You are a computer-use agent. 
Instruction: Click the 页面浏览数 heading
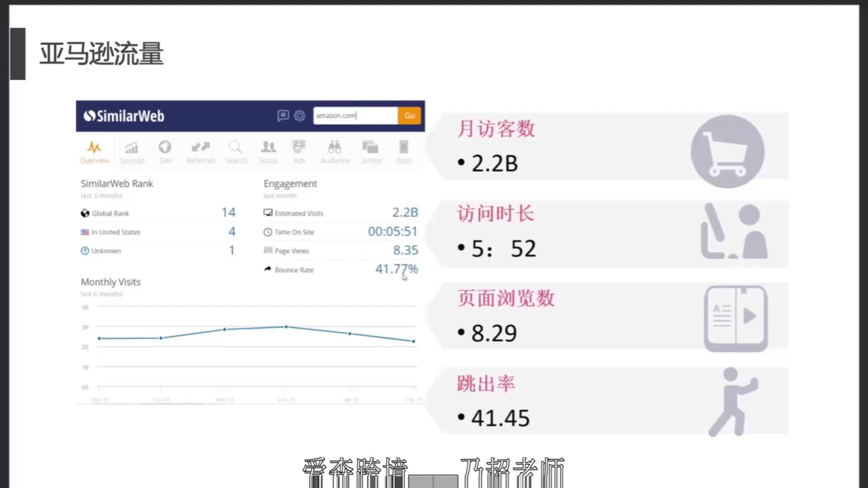point(506,298)
